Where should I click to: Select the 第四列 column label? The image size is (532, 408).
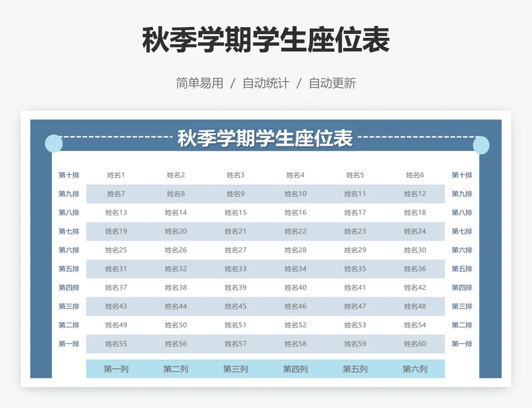(x=295, y=369)
